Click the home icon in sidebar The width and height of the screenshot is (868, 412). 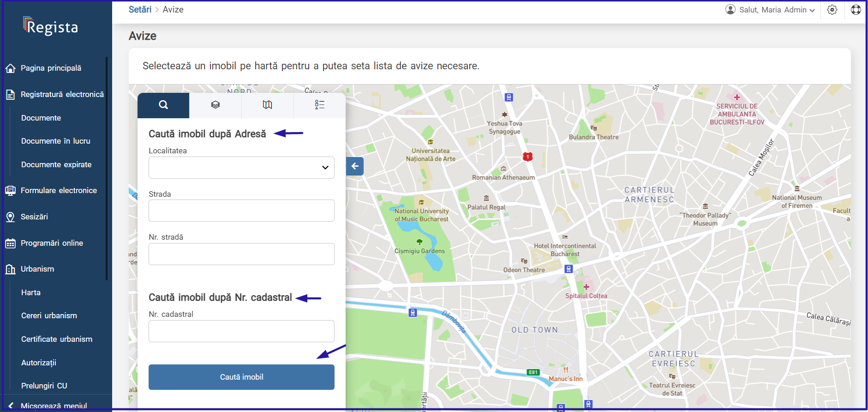[11, 68]
